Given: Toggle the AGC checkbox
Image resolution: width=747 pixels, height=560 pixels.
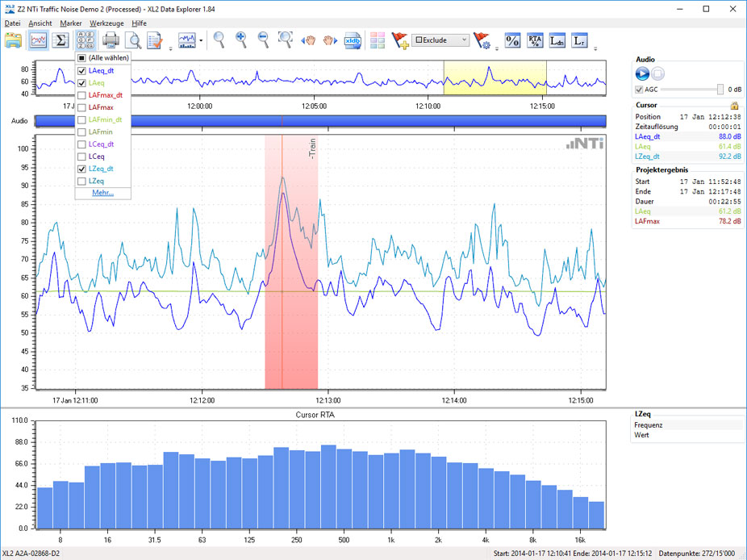Looking at the screenshot, I should click(639, 90).
